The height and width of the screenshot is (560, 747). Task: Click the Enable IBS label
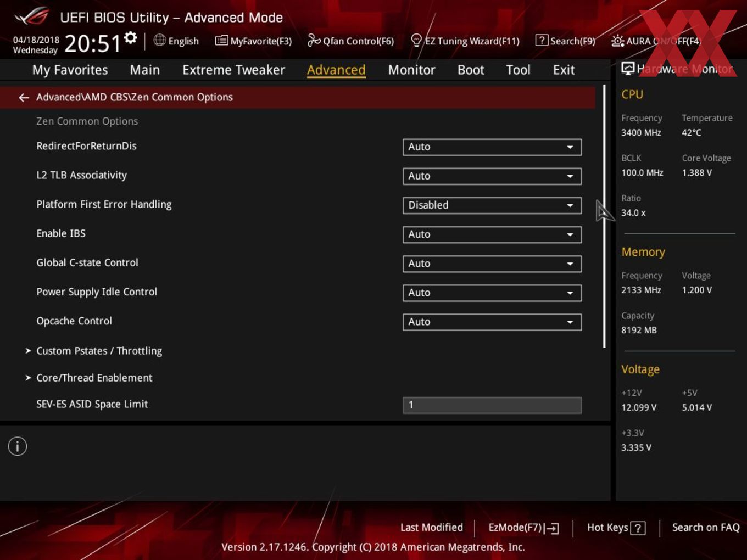click(x=61, y=233)
